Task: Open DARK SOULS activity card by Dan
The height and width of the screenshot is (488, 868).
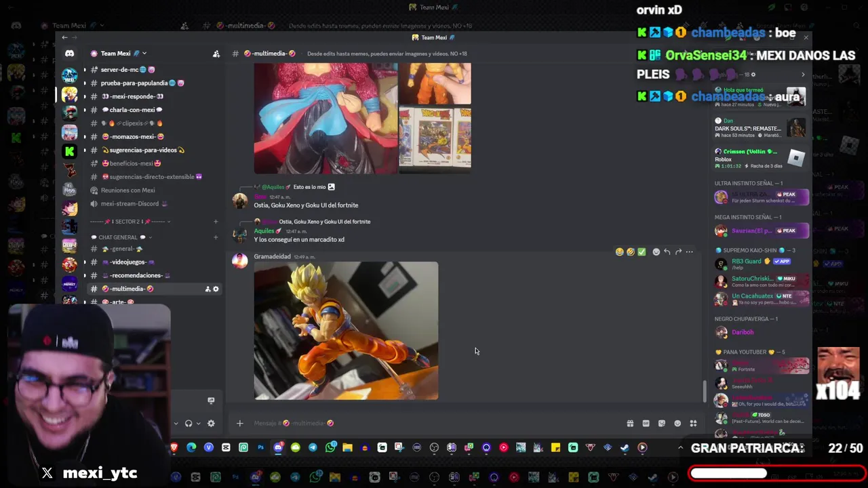Action: tap(759, 128)
